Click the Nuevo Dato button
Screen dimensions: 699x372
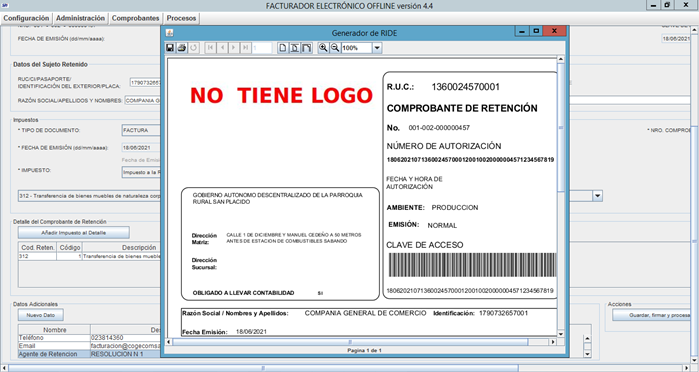41,315
